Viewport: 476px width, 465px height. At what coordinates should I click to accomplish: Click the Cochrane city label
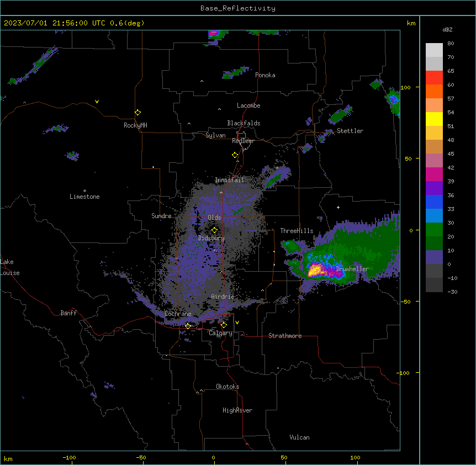(178, 314)
